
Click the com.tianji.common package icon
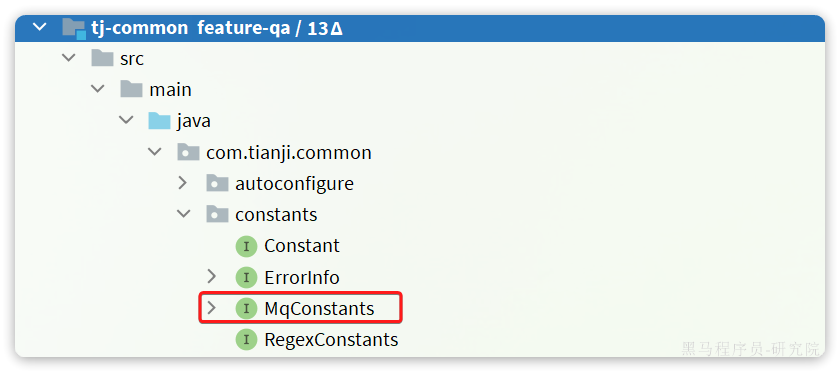click(189, 152)
